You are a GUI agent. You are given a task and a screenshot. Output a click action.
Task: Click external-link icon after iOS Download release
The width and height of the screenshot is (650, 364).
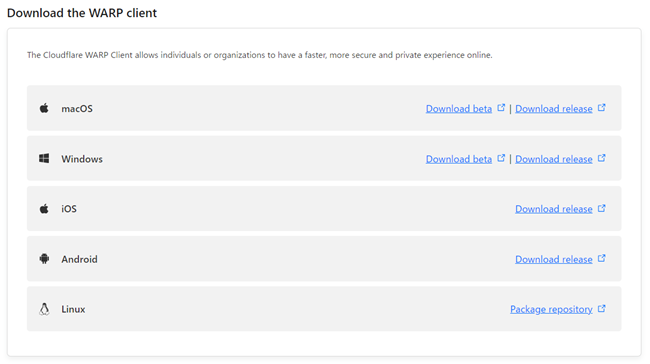pyautogui.click(x=601, y=208)
